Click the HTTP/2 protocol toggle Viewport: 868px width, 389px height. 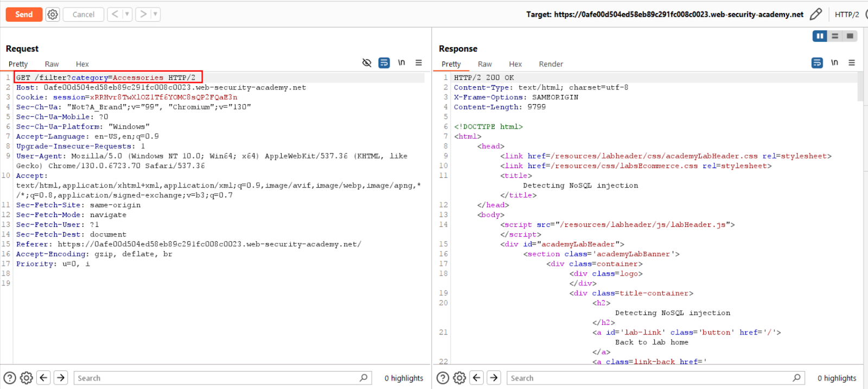pyautogui.click(x=847, y=15)
